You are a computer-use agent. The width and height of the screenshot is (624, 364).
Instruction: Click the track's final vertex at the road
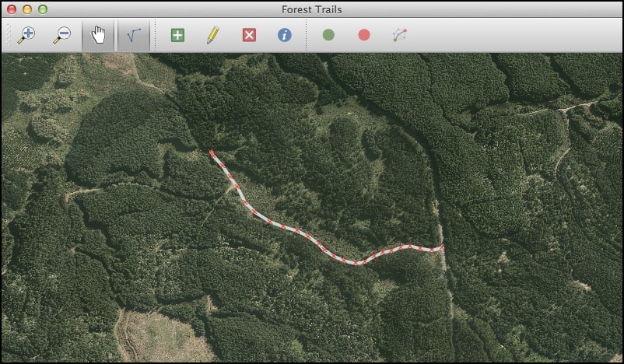(442, 247)
